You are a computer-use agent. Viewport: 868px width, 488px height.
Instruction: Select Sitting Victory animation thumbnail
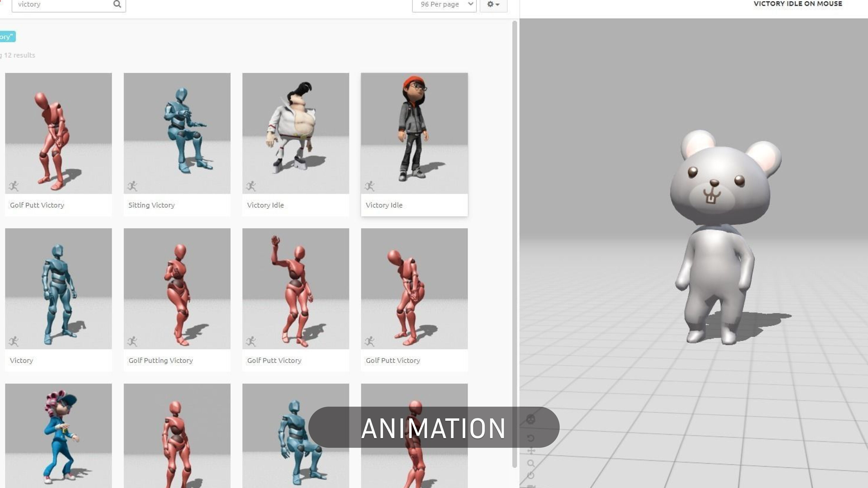(177, 133)
